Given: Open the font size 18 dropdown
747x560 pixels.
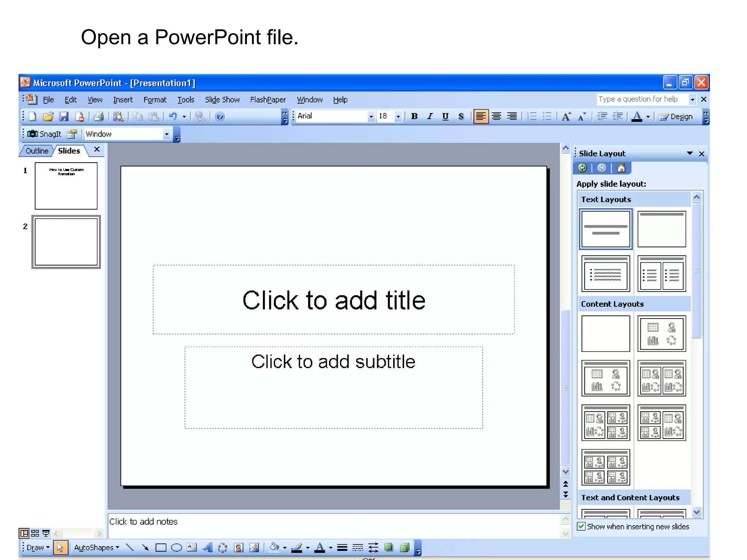Looking at the screenshot, I should (398, 117).
